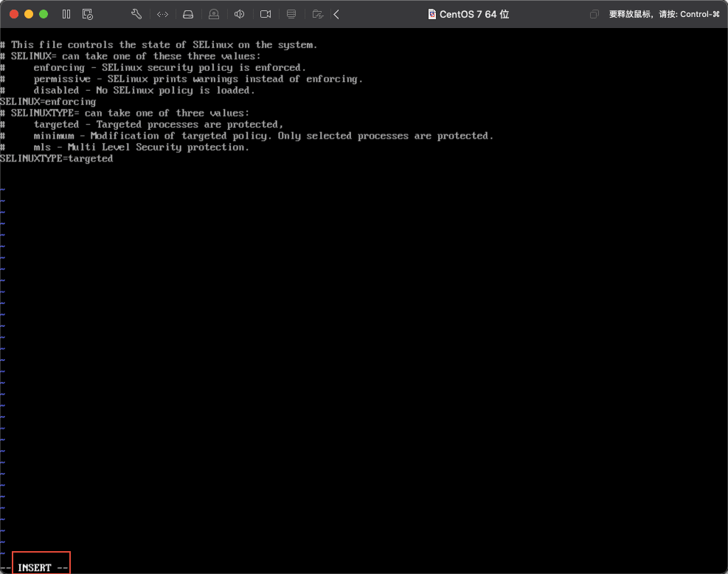Collapse the toolbar device chevron

(336, 14)
